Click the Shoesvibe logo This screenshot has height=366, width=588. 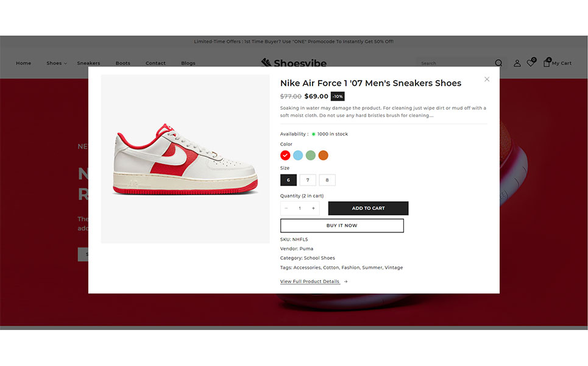pyautogui.click(x=294, y=63)
